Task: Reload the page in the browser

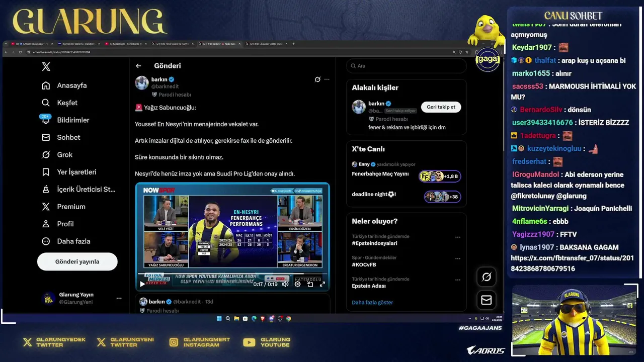Action: pos(20,52)
